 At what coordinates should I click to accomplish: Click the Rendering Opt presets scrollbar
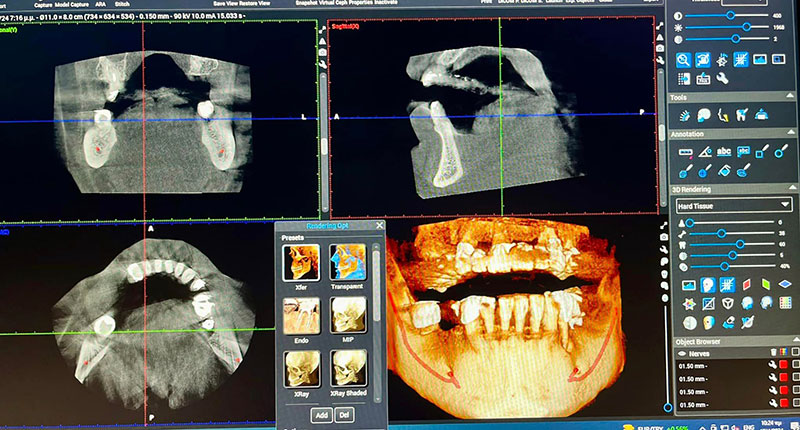tap(377, 324)
